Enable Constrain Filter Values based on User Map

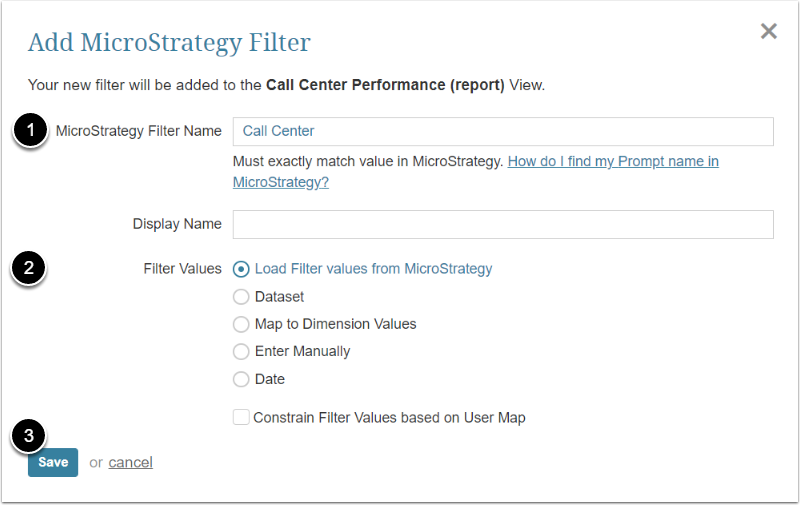pos(241,417)
